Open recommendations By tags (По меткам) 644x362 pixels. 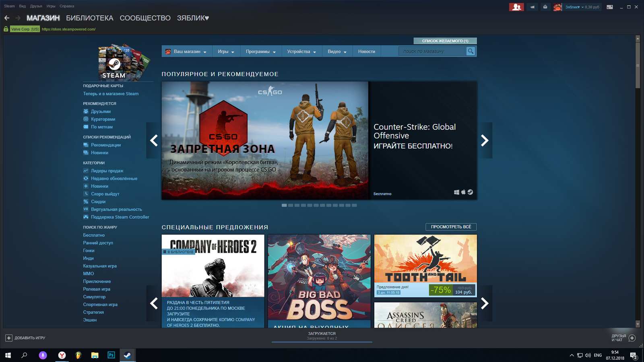point(102,127)
